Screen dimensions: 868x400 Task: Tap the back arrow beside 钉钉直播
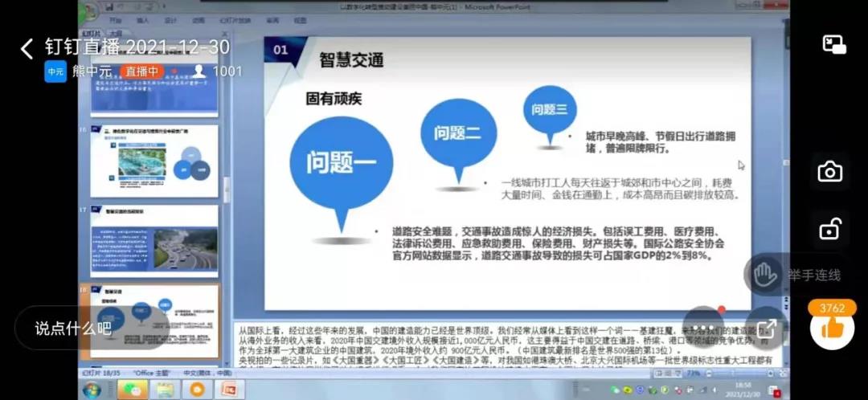click(x=27, y=48)
